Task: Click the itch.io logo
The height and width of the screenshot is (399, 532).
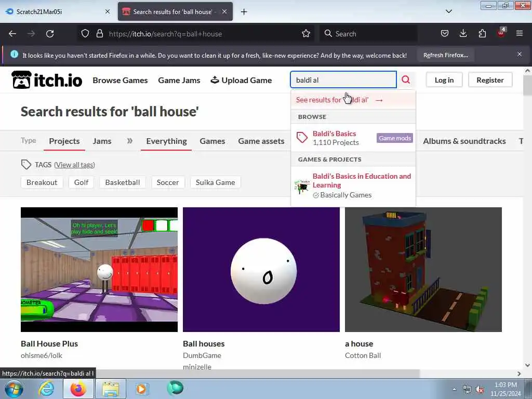Action: [47, 80]
